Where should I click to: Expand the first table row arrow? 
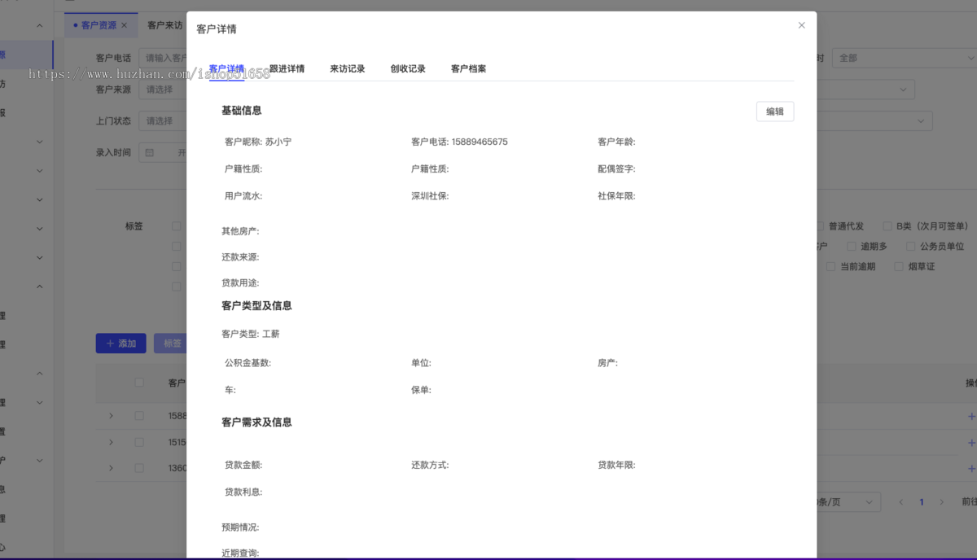tap(111, 415)
